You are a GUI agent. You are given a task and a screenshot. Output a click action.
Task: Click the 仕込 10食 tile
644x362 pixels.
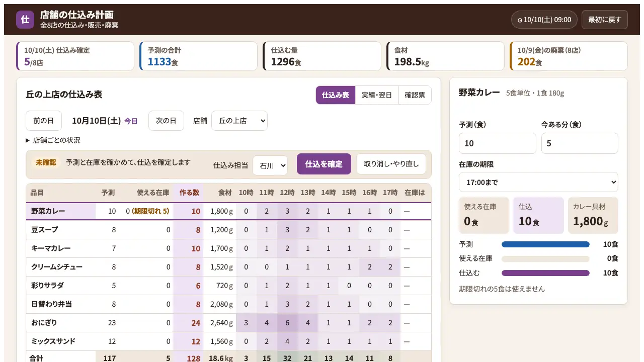point(538,215)
